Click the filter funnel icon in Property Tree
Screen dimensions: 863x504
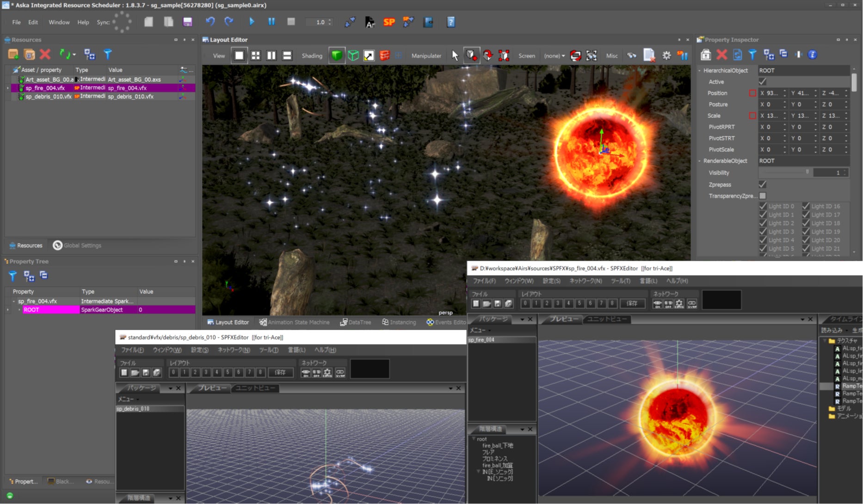click(x=12, y=276)
